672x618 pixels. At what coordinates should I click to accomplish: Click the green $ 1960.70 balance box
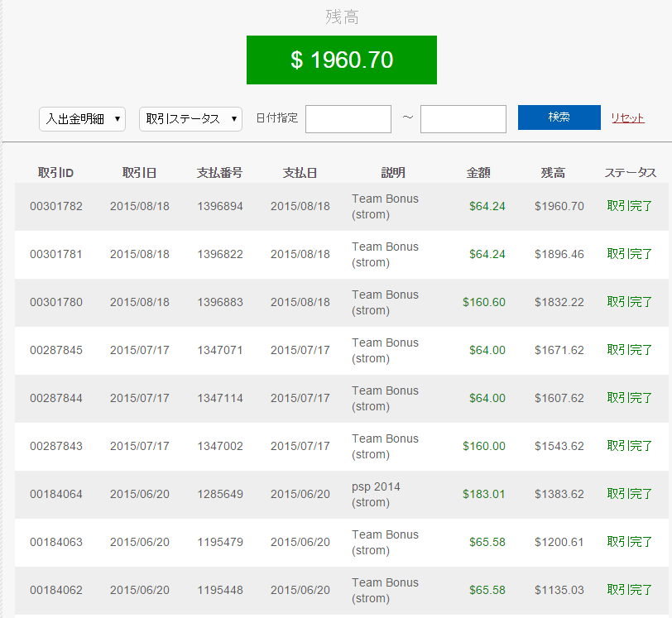coord(342,60)
